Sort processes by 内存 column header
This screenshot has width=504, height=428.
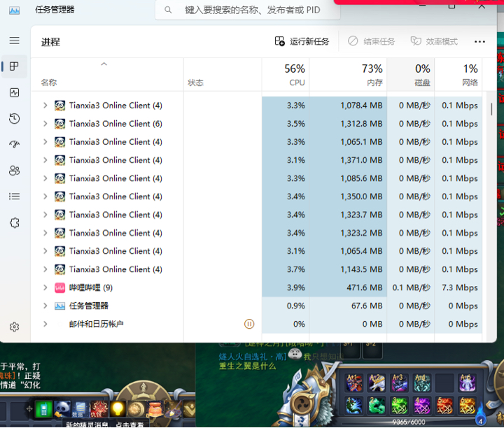[x=348, y=75]
